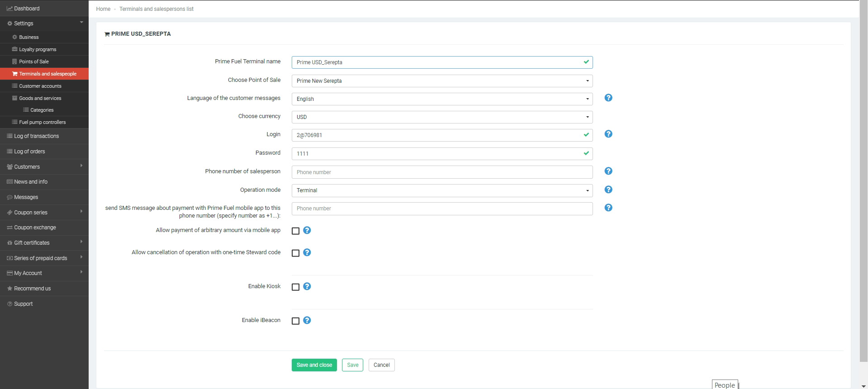This screenshot has width=868, height=389.
Task: Open Log of orders in sidebar
Action: tap(44, 152)
